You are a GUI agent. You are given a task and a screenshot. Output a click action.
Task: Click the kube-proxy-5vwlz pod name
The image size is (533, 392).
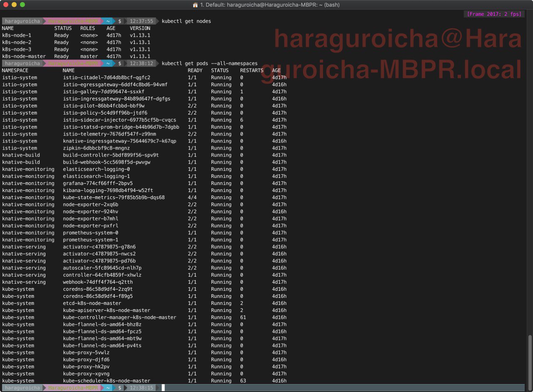(86, 352)
